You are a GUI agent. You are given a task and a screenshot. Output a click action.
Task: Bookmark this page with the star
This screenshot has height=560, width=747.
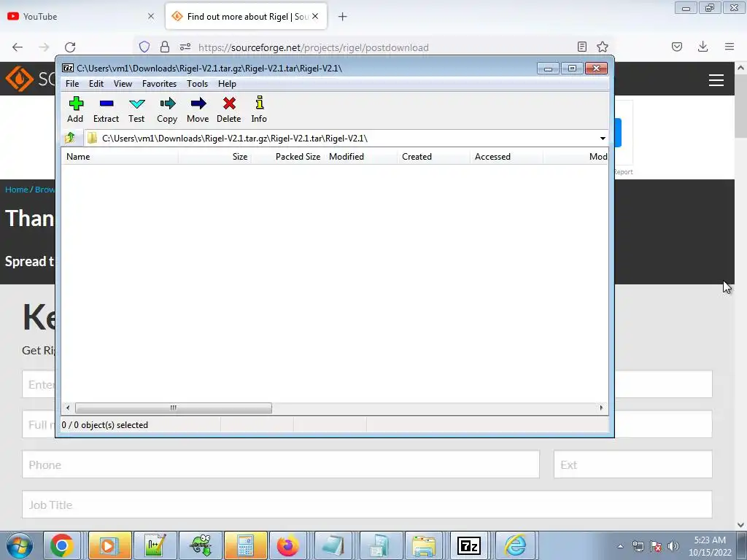603,47
